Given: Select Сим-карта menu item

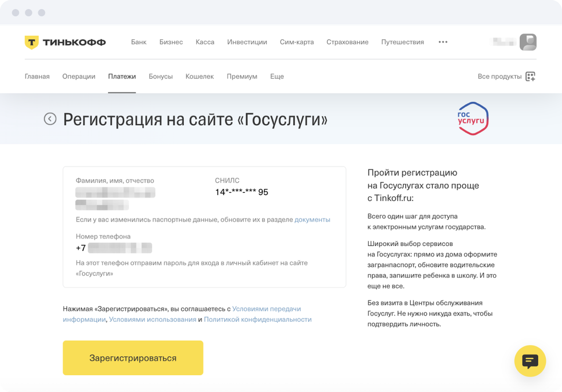Looking at the screenshot, I should pos(297,42).
